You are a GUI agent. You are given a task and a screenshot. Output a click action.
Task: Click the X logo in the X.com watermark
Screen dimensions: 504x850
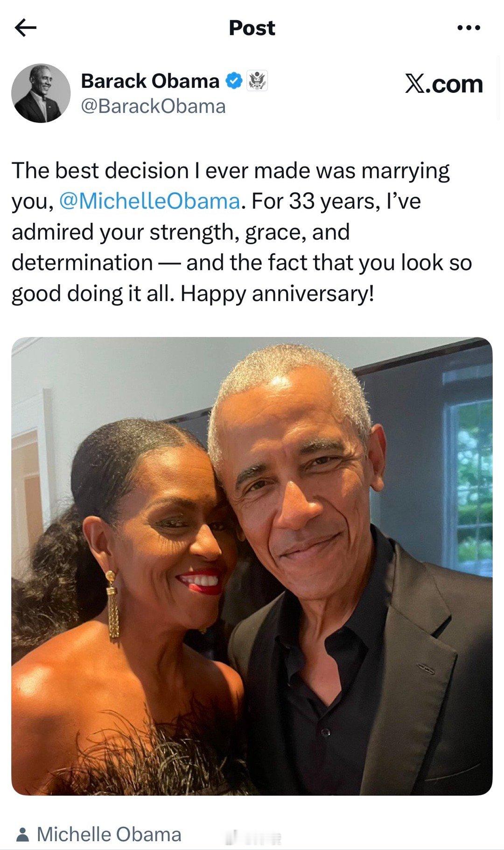[415, 84]
